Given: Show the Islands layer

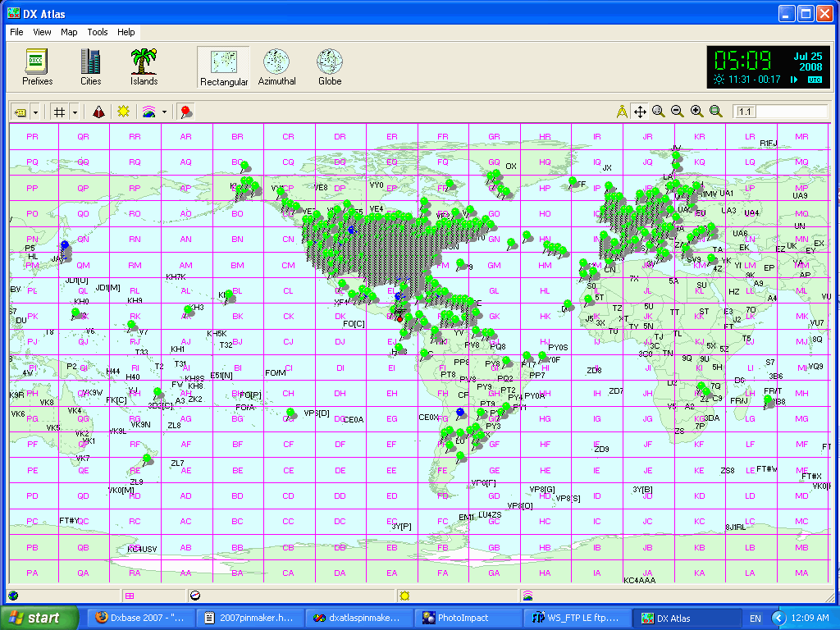Looking at the screenshot, I should (144, 66).
